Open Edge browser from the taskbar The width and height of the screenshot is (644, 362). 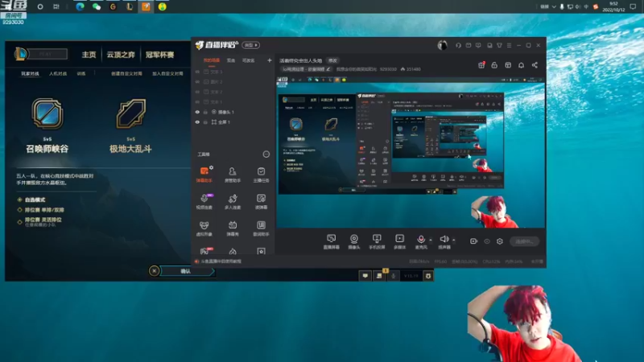80,6
